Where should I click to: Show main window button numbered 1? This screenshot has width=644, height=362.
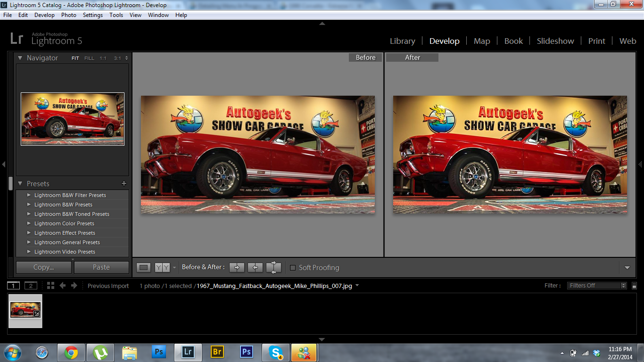(x=14, y=286)
